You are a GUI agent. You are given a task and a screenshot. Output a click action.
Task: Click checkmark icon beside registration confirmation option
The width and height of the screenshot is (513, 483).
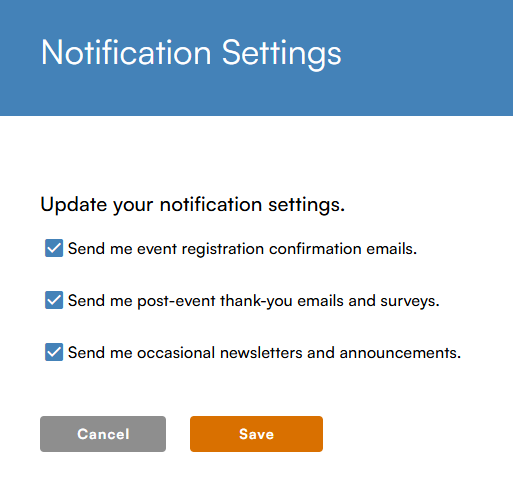pos(54,248)
